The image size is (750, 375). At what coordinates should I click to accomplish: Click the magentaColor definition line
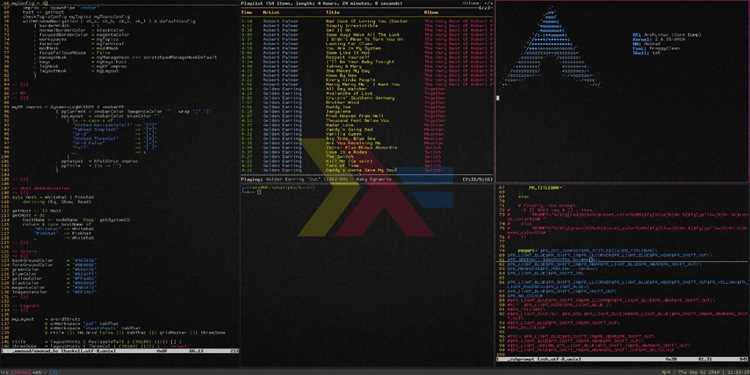[54, 287]
